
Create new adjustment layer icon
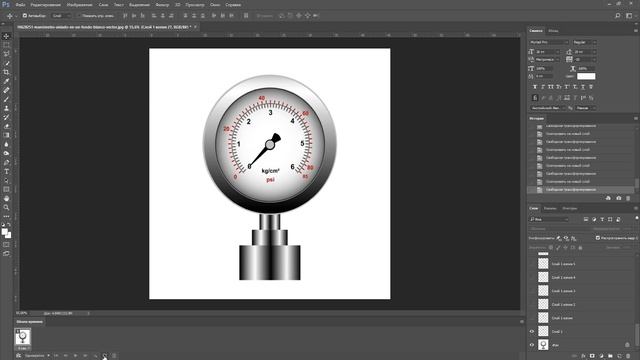click(x=601, y=356)
